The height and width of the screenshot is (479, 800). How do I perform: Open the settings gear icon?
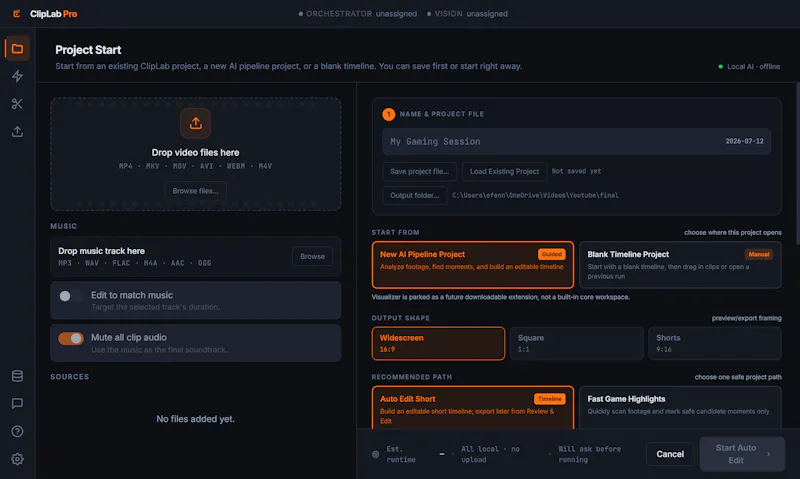[17, 459]
